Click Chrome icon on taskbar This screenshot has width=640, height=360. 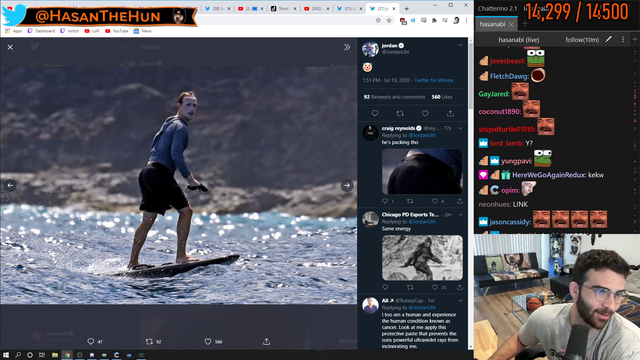click(x=67, y=355)
